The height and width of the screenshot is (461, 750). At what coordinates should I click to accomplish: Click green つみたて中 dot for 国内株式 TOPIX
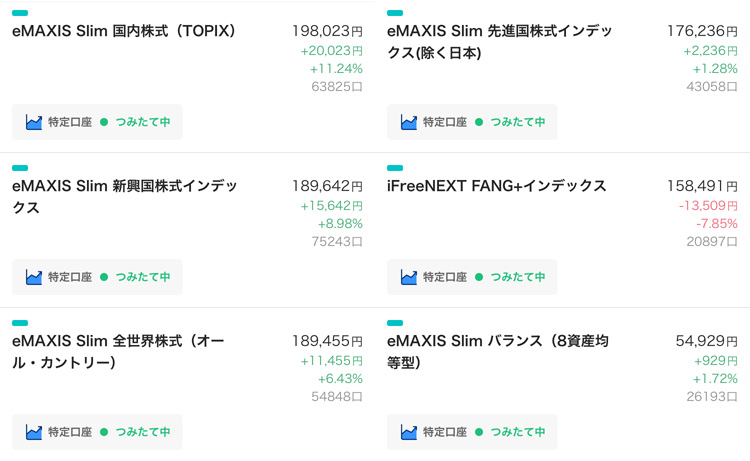point(104,122)
